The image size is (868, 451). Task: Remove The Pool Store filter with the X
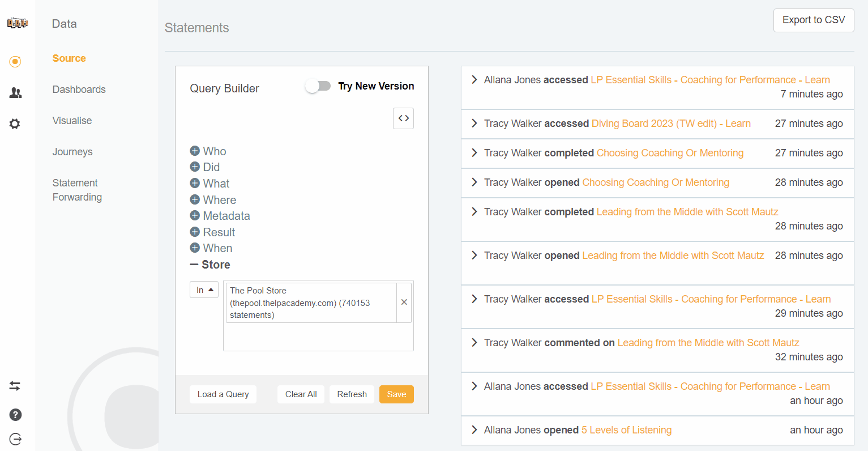(x=404, y=302)
